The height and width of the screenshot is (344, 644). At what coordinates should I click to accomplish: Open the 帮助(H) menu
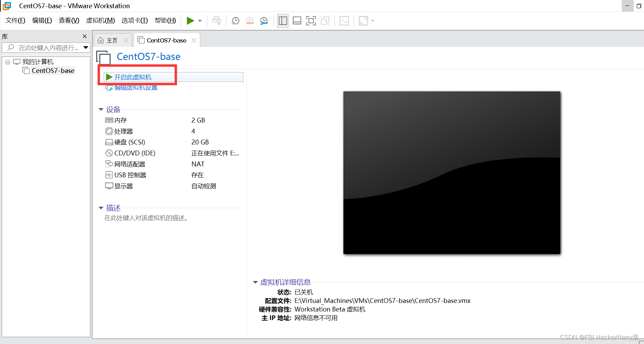[x=165, y=21]
